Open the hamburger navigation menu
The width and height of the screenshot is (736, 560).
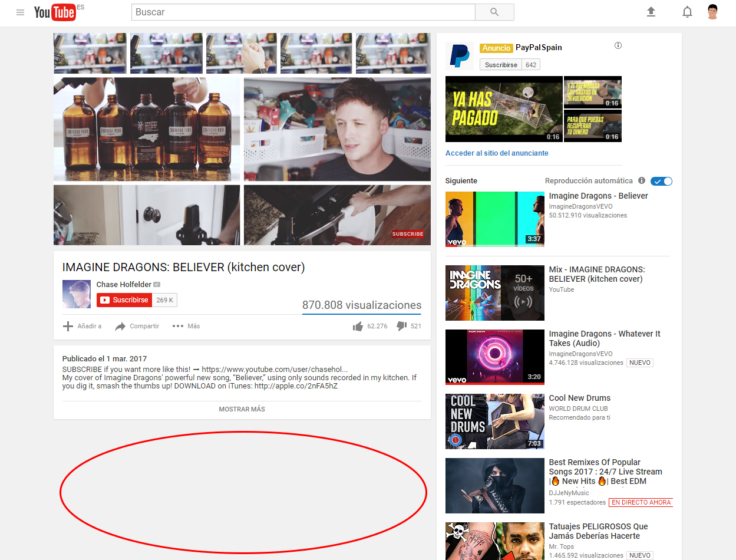(x=21, y=12)
